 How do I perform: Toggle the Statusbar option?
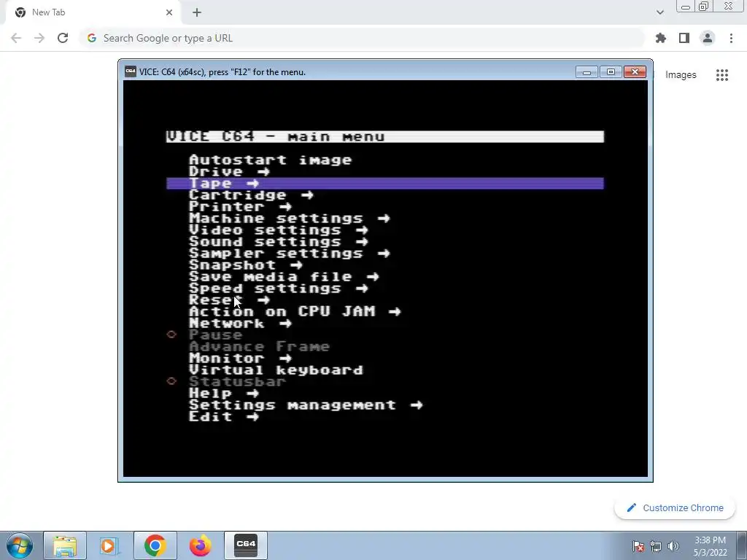237,381
